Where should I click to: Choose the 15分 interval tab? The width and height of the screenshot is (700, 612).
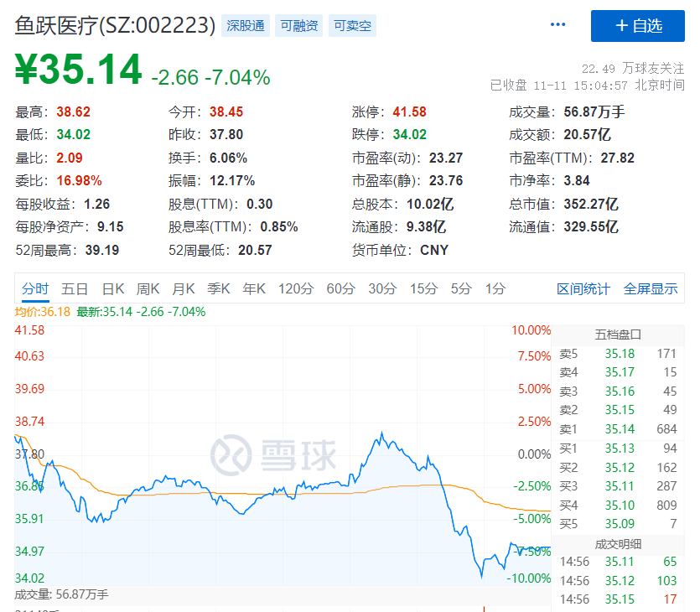[423, 289]
